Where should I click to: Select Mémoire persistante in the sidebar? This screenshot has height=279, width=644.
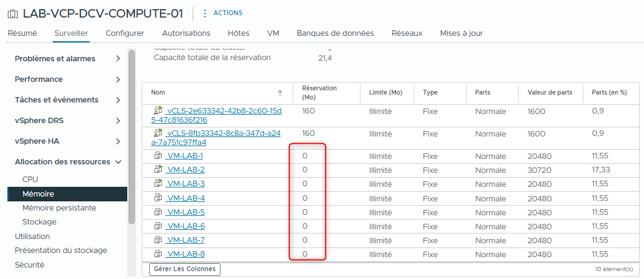click(x=59, y=208)
